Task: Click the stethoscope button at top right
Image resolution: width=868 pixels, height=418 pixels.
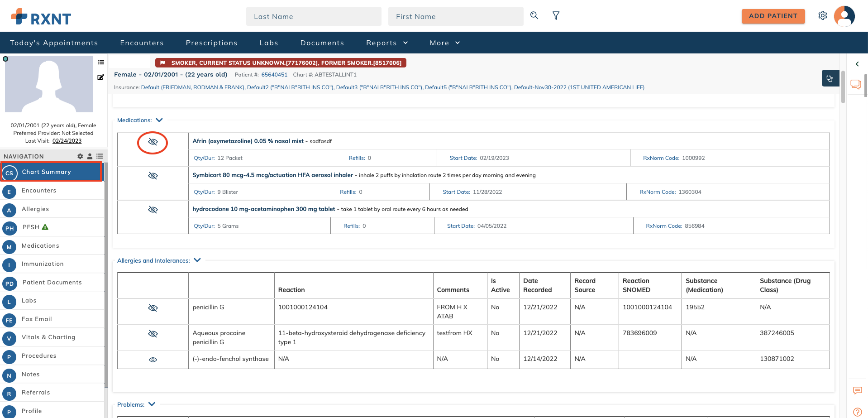Action: (x=830, y=78)
